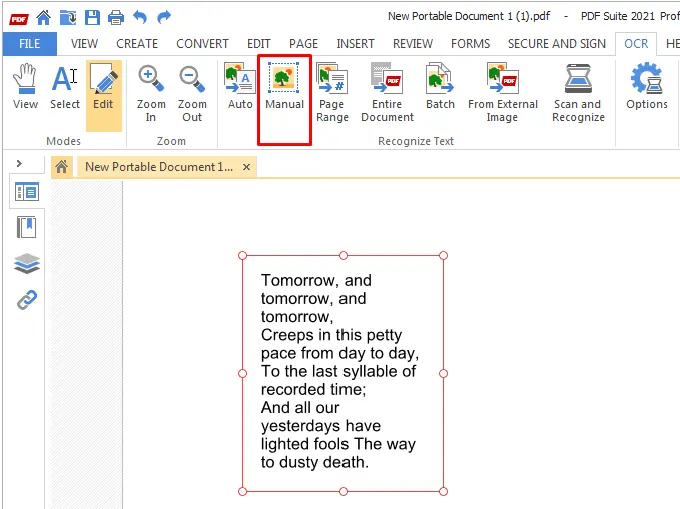Viewport: 680px width, 509px height.
Task: Recognize text in Entire Document
Action: (x=387, y=93)
